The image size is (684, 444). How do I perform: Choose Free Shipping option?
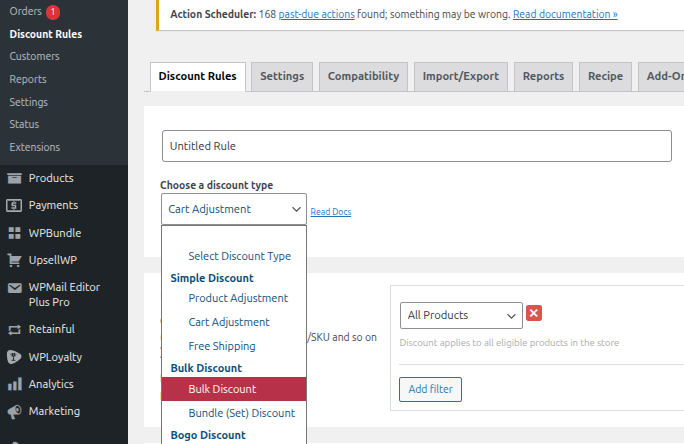[234, 346]
